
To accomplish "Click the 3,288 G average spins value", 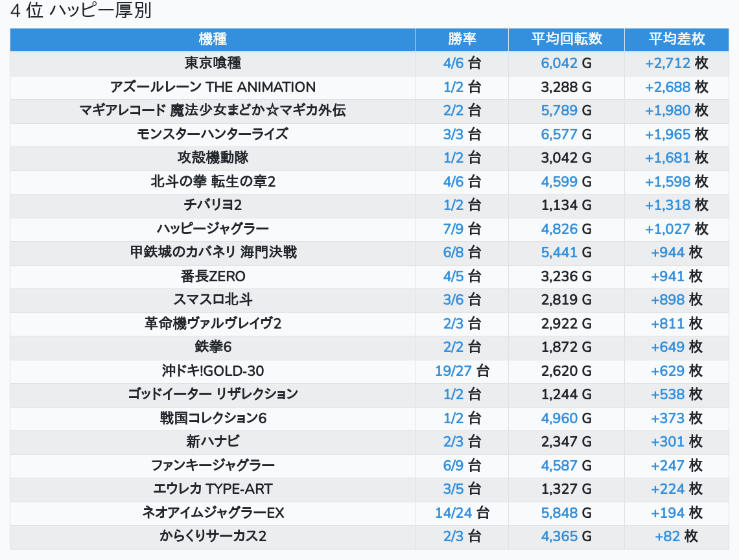I will pos(566,87).
